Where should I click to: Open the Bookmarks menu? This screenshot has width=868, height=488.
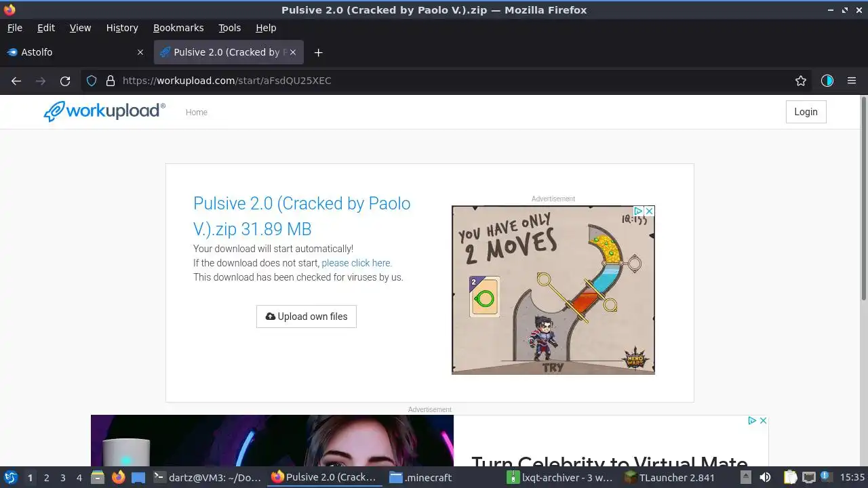178,28
